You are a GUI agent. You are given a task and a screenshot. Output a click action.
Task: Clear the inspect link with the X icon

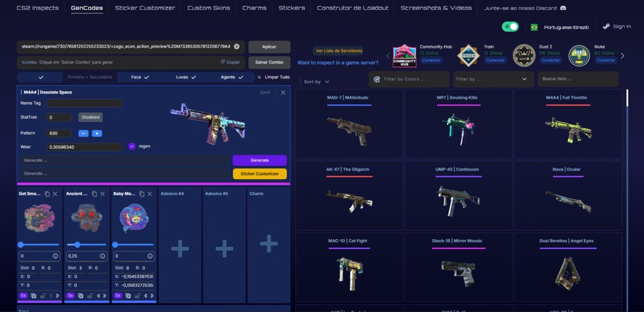pyautogui.click(x=236, y=47)
